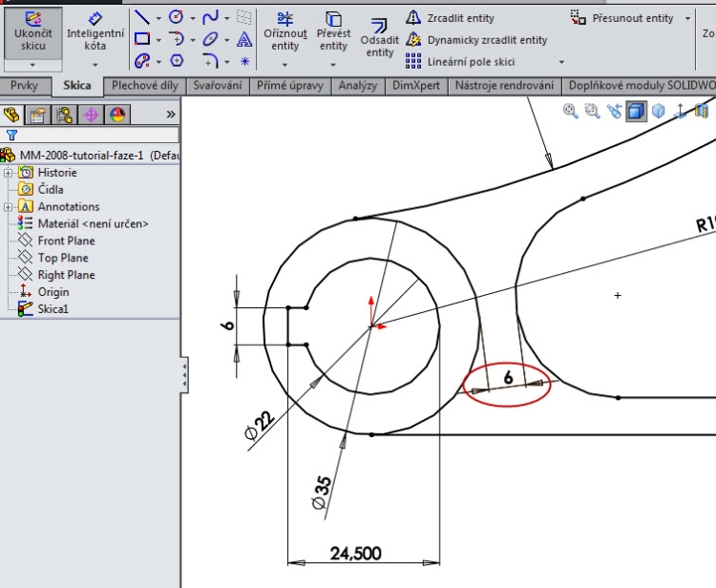The width and height of the screenshot is (716, 588).
Task: Open the Line tool dropdown arrow
Action: [x=158, y=19]
